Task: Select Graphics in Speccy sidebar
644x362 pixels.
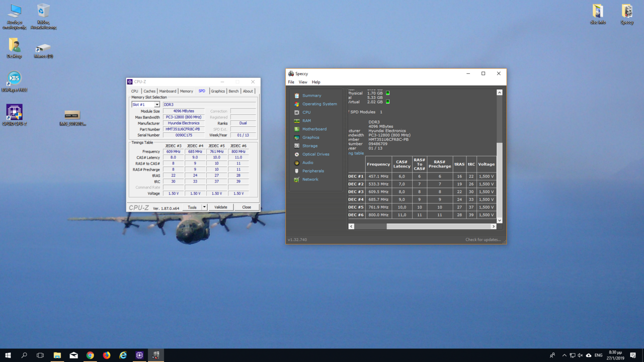Action: tap(311, 137)
